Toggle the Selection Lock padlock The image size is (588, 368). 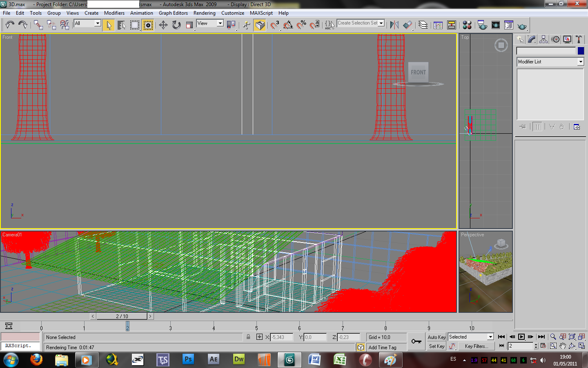tap(248, 337)
